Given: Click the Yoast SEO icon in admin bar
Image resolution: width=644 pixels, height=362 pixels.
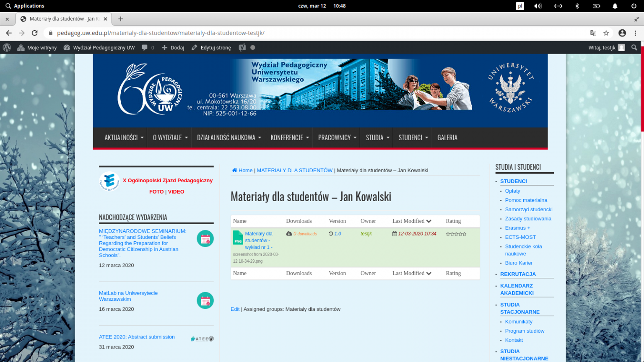Looking at the screenshot, I should click(x=242, y=48).
